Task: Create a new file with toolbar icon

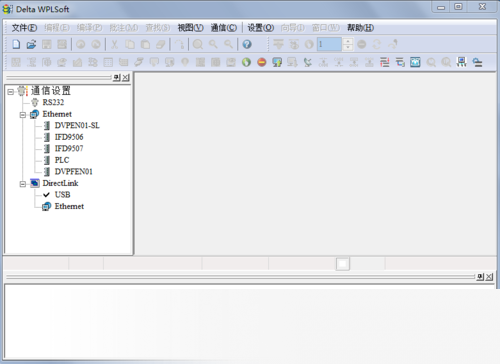Action: click(x=16, y=44)
